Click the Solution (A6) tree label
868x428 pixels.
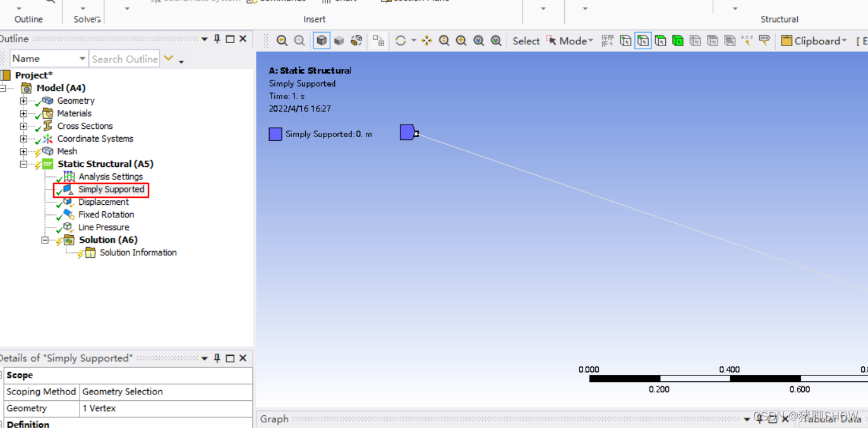(108, 240)
